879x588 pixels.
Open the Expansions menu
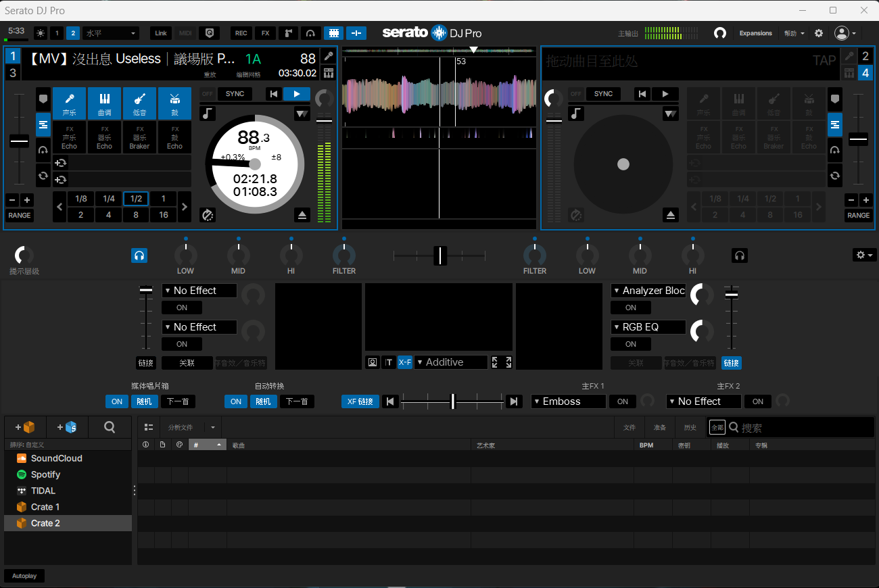point(755,33)
